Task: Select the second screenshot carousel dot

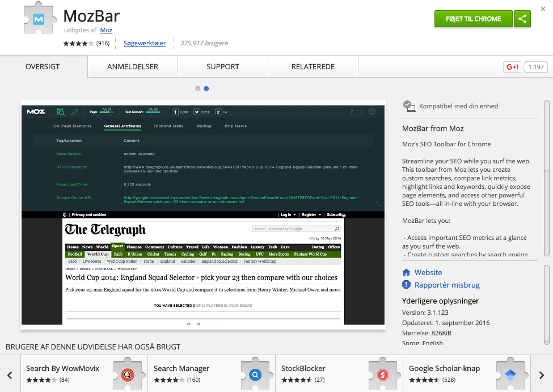Action: pos(206,88)
